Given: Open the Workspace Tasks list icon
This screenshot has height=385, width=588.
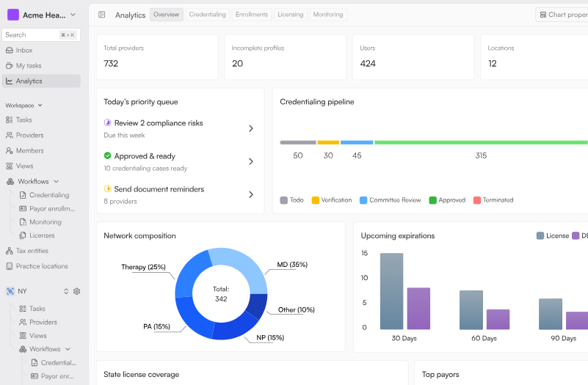Looking at the screenshot, I should coord(10,120).
